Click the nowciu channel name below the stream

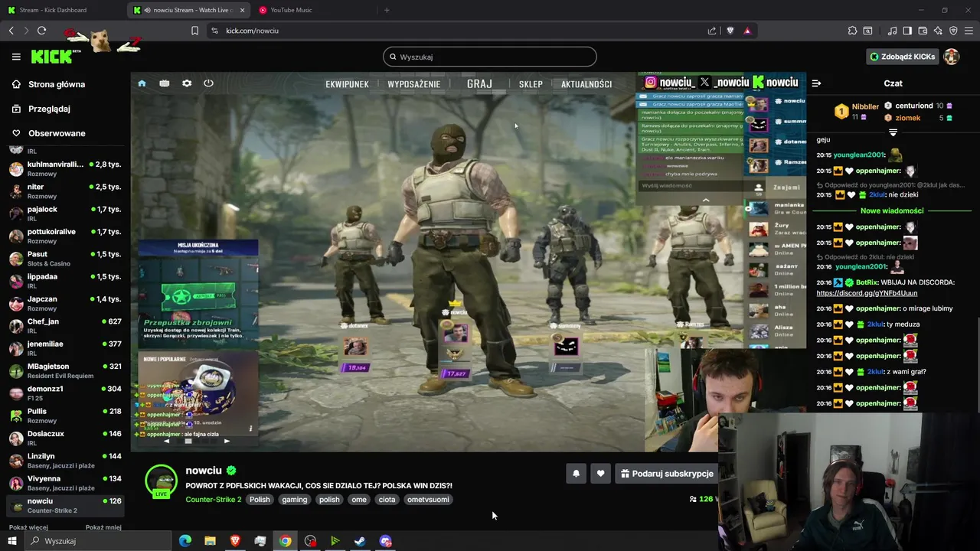[204, 471]
